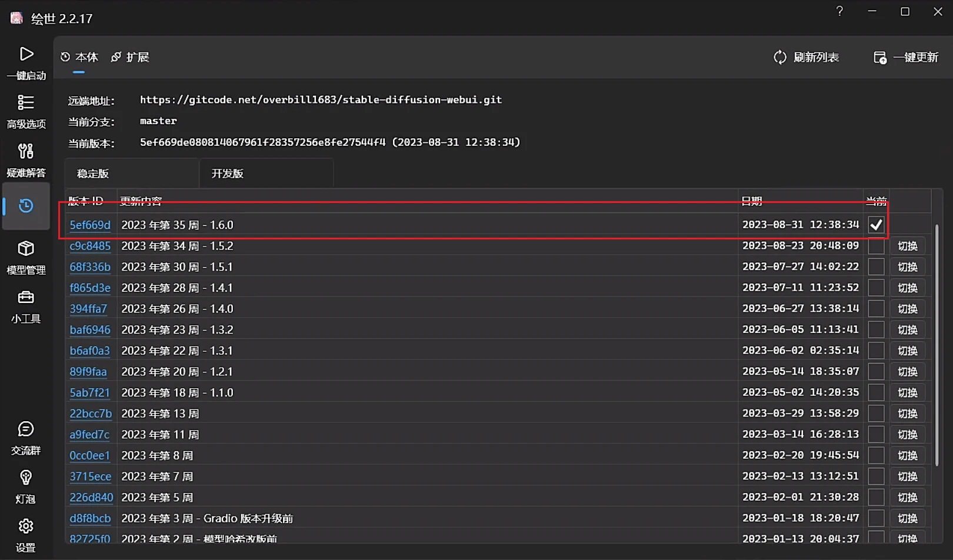Click the 刷新列表 refresh list button
Screen dimensions: 953x560
tap(807, 57)
